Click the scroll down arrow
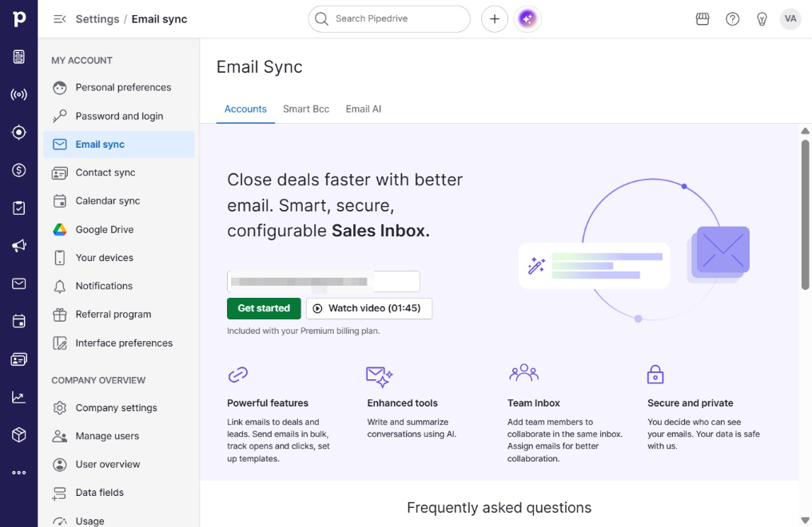 coord(806,521)
